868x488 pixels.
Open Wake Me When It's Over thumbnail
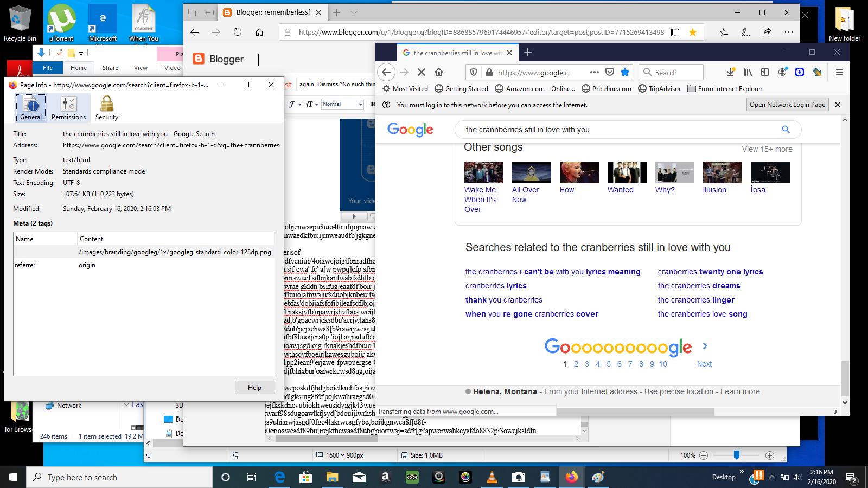484,172
